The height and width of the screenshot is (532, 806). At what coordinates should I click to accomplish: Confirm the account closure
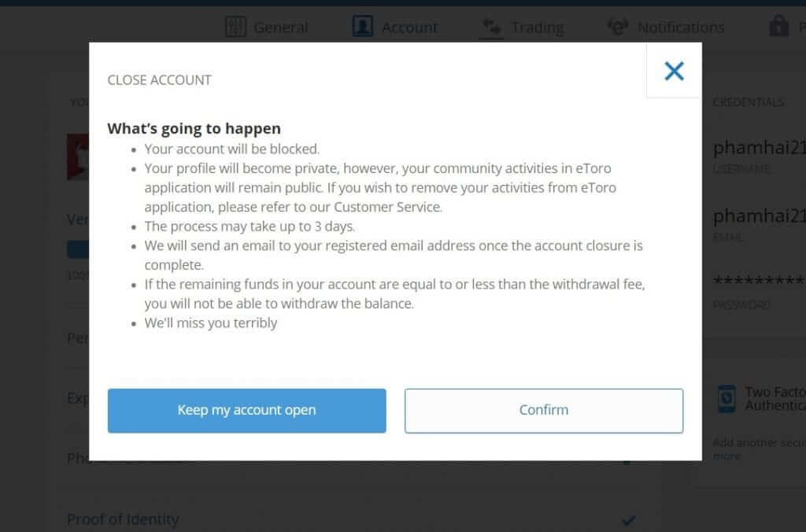tap(544, 410)
